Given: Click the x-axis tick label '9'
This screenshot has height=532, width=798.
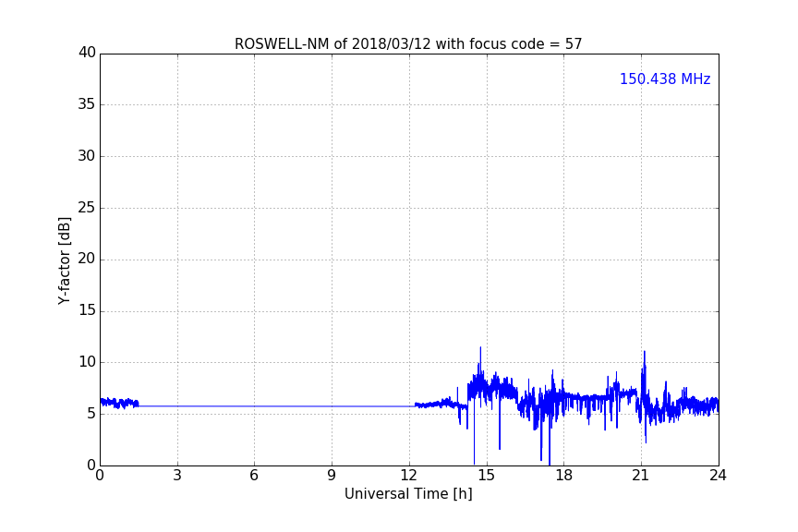Looking at the screenshot, I should point(332,476).
